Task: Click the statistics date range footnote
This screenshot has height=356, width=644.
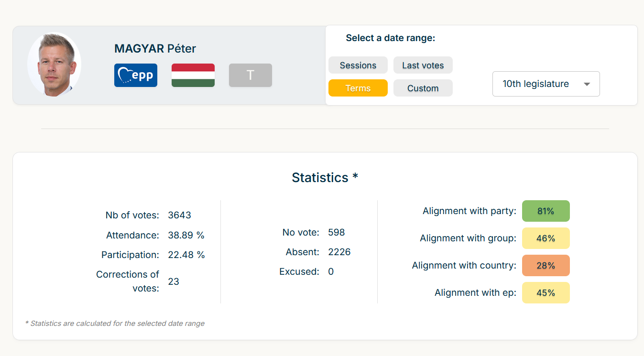Action: (x=115, y=324)
